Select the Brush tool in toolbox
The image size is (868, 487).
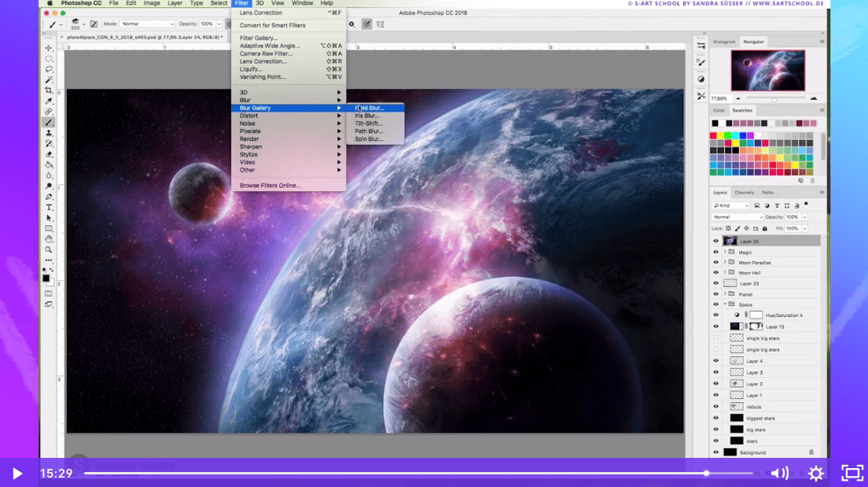[49, 123]
